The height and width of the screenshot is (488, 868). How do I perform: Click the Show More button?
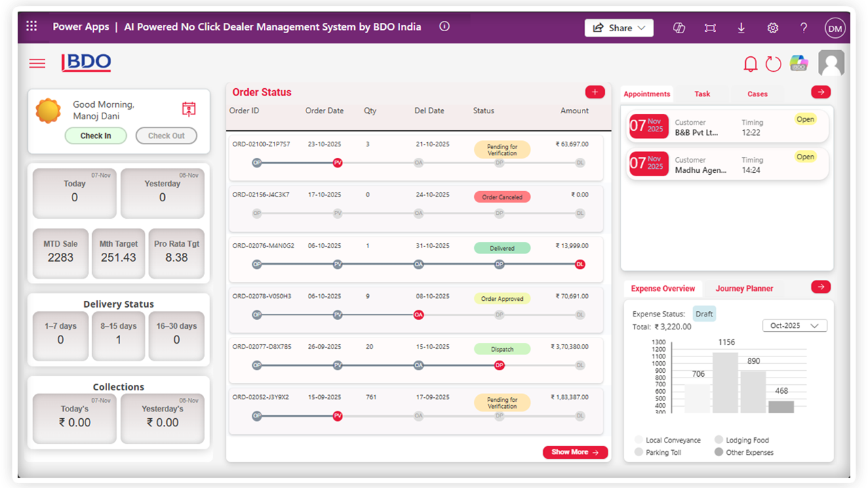[576, 452]
